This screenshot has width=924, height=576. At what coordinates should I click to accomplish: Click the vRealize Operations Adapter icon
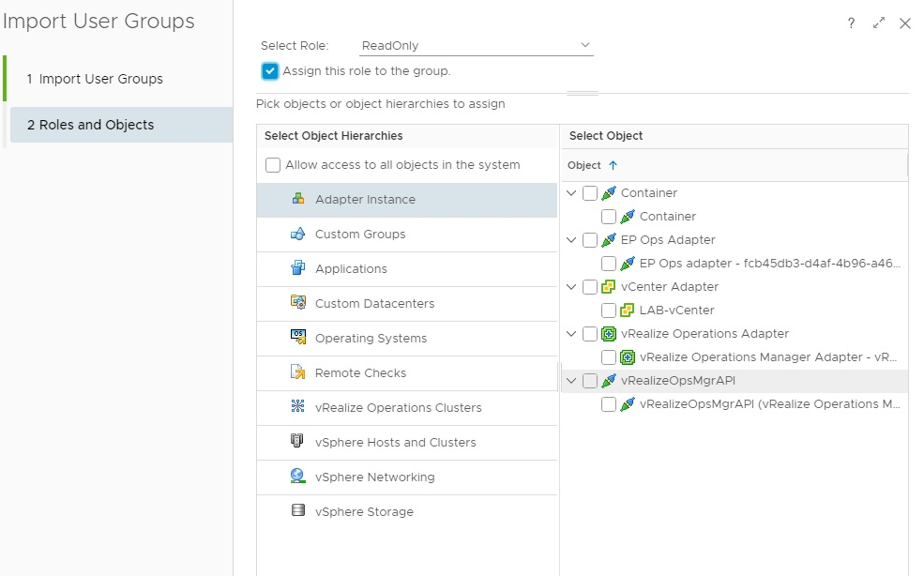[609, 334]
